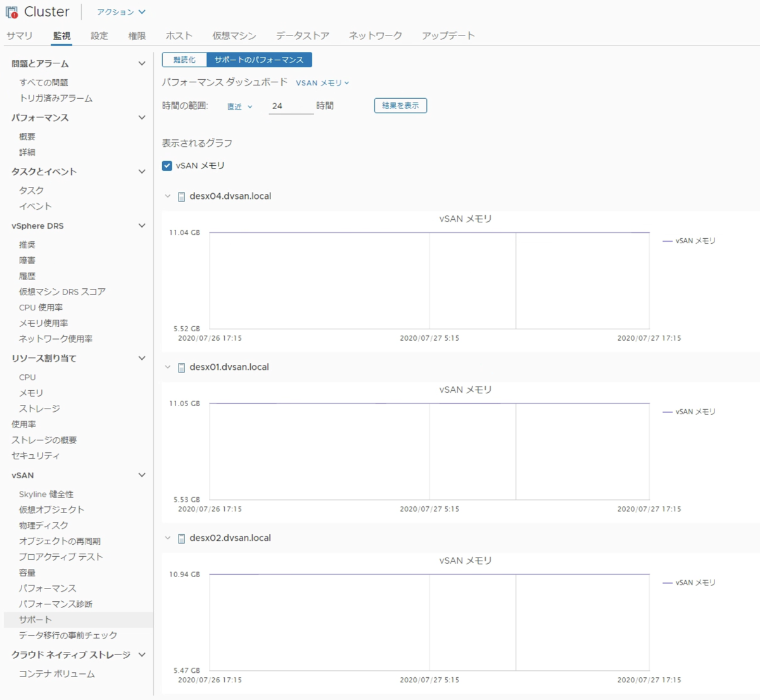Image resolution: width=760 pixels, height=700 pixels.
Task: Click the desx04 graph vSAN メモリ legend entry
Action: tap(689, 241)
